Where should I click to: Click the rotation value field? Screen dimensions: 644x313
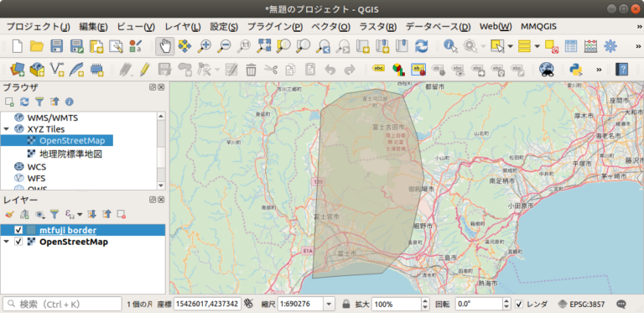click(480, 305)
